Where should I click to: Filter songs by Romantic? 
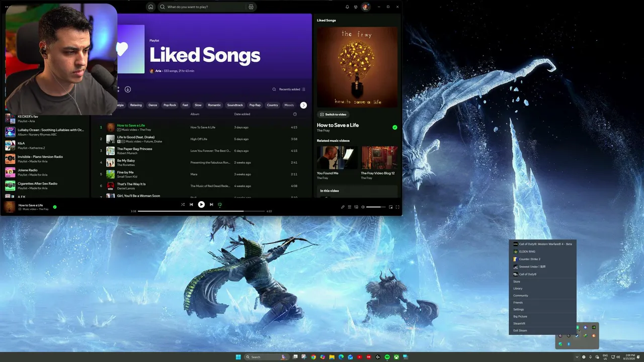[x=214, y=105]
